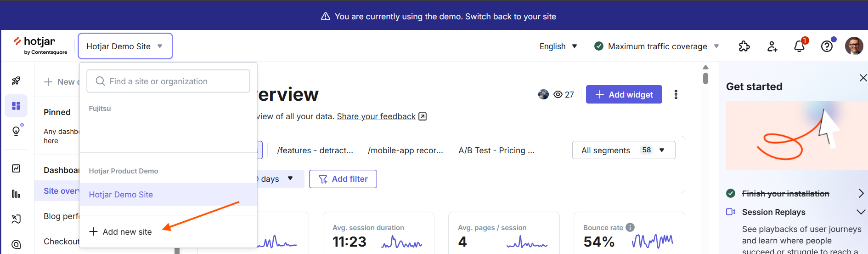Click the small viewer avatar beside 27
This screenshot has width=868, height=254.
tap(543, 94)
